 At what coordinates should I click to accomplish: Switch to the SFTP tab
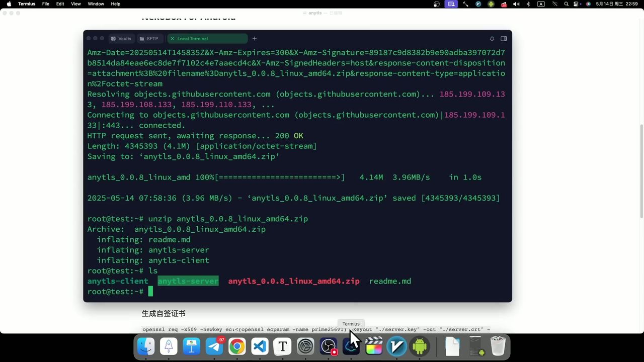149,39
